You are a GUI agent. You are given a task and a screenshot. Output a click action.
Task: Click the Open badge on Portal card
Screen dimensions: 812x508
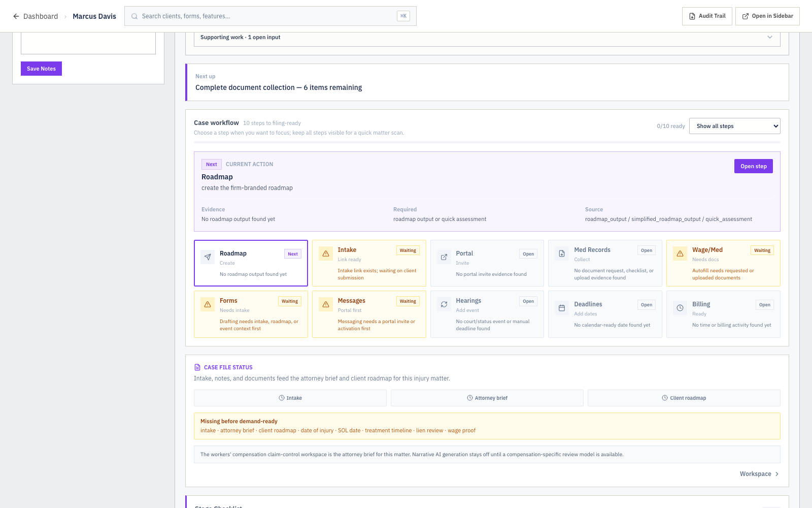(528, 254)
